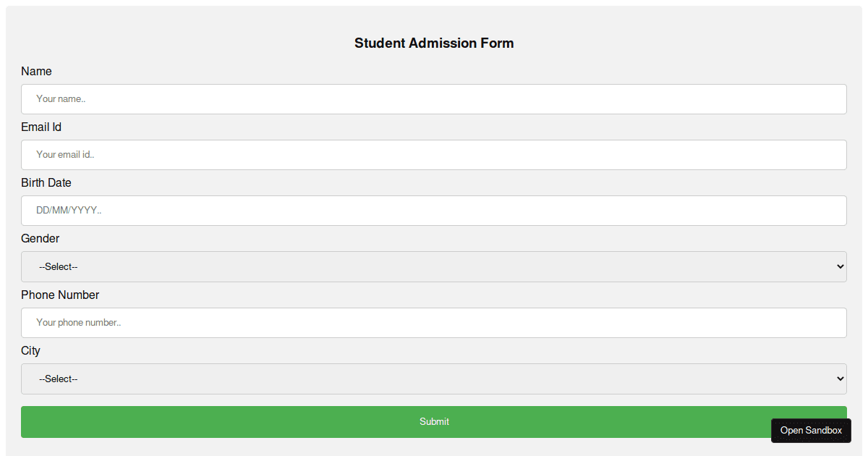This screenshot has width=868, height=456.
Task: Focus the Phone Number input field
Action: pyautogui.click(x=434, y=323)
